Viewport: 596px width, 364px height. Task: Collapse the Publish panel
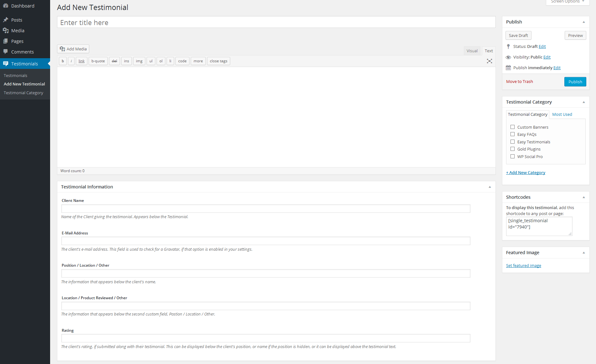(583, 22)
